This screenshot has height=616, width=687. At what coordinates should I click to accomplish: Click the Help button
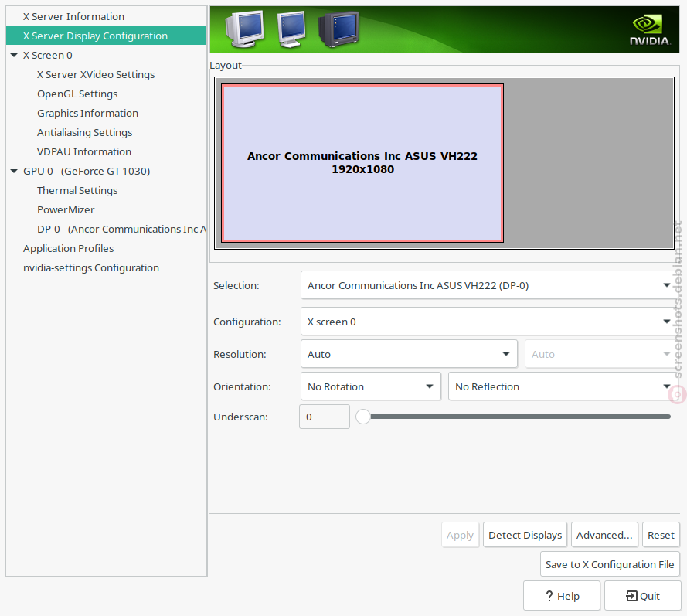pos(562,596)
